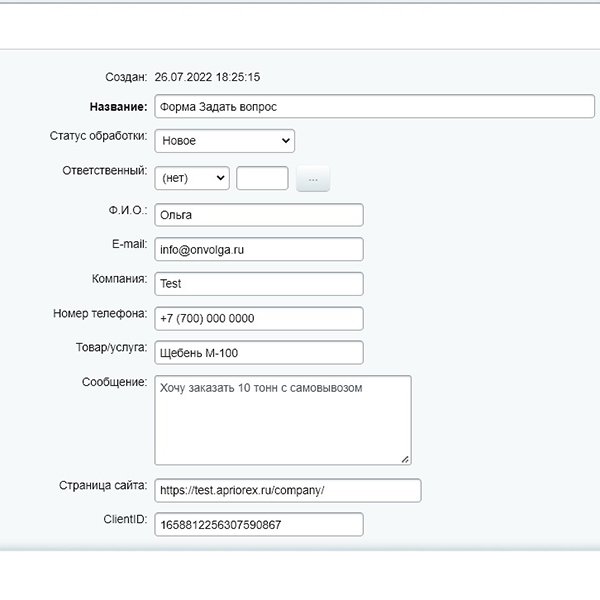Screen dimensions: 600x600
Task: Click the empty Ответственный ID input
Action: 262,178
